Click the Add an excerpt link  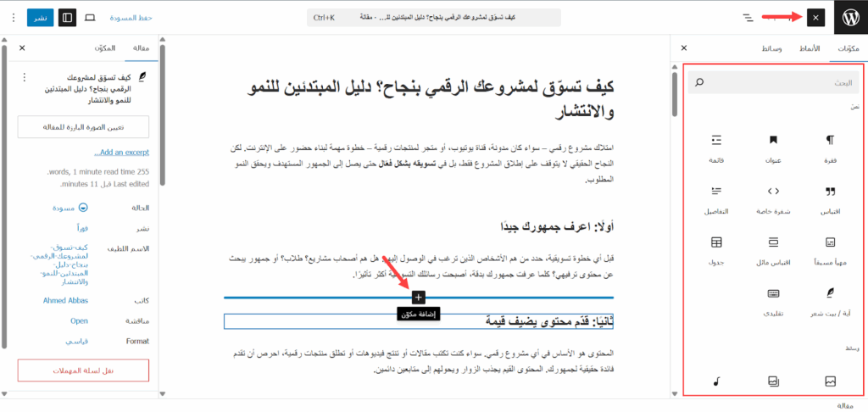[x=121, y=153]
